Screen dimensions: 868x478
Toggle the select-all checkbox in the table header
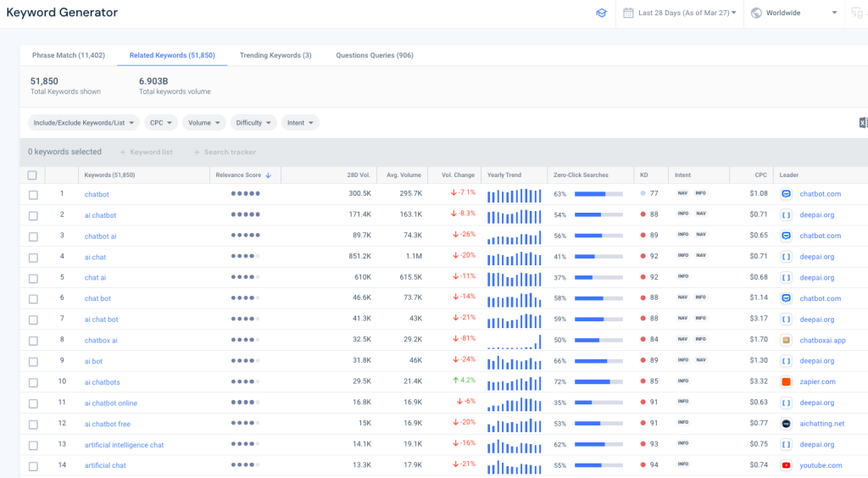[x=32, y=175]
